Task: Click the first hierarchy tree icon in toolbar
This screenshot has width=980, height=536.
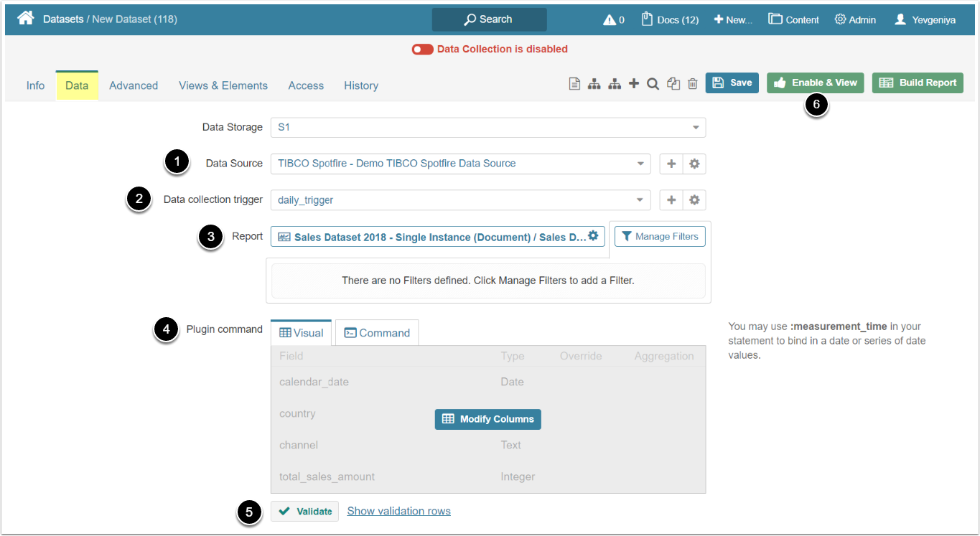Action: click(x=594, y=84)
